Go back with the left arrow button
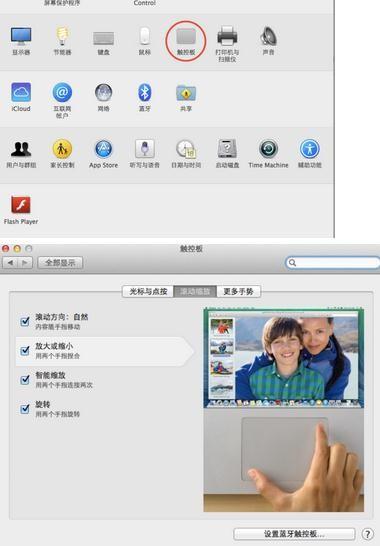This screenshot has height=546, width=380. tap(10, 263)
